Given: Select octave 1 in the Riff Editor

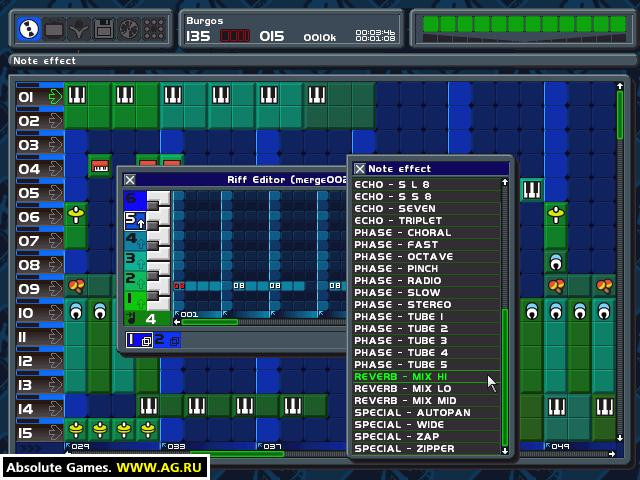Looking at the screenshot, I should pos(135,300).
